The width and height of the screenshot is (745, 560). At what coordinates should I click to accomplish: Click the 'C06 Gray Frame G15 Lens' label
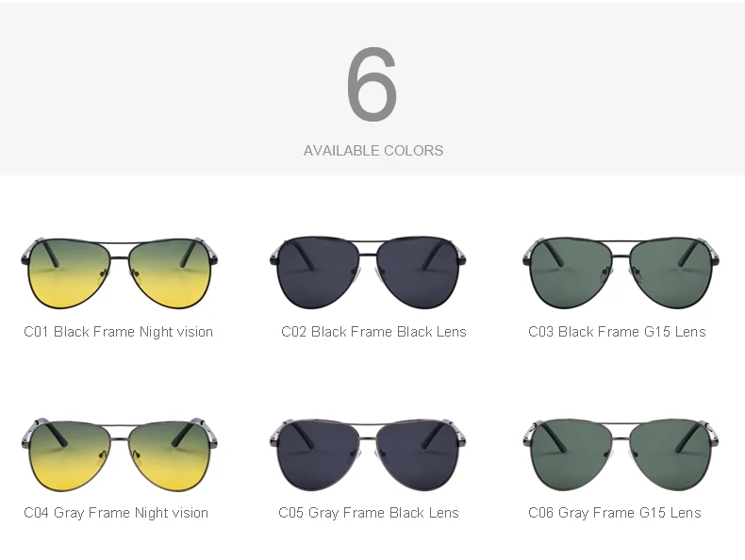[615, 513]
